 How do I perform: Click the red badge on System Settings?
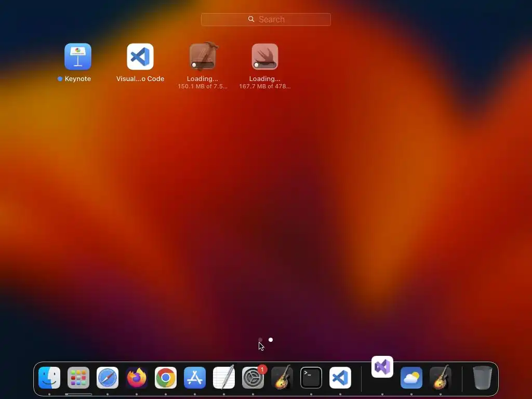coord(262,369)
